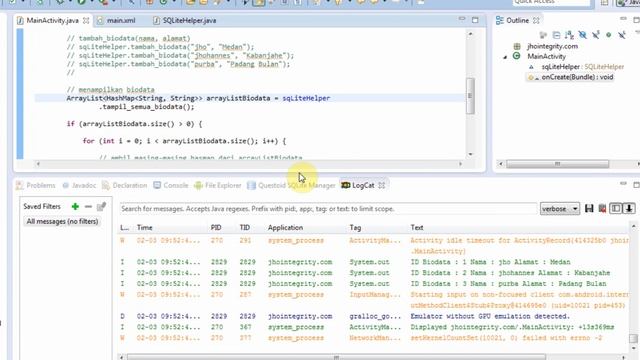Close the Outline view
Image resolution: width=640 pixels, height=360 pixels.
click(536, 20)
